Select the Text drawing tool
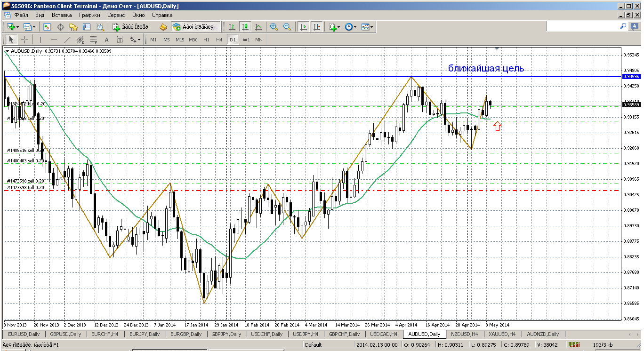 [x=106, y=40]
